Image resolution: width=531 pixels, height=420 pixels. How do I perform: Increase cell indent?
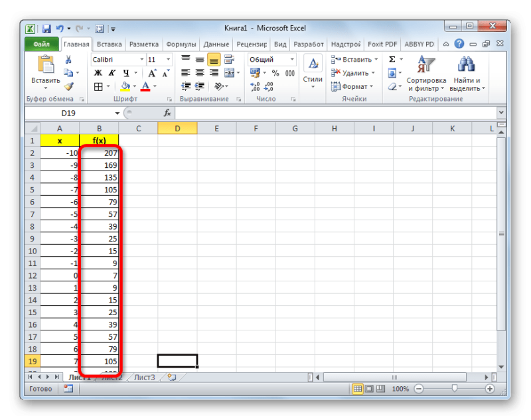200,87
